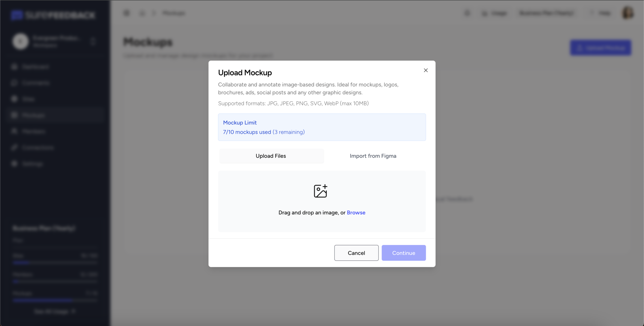Click the Settings gear icon in sidebar

(14, 164)
